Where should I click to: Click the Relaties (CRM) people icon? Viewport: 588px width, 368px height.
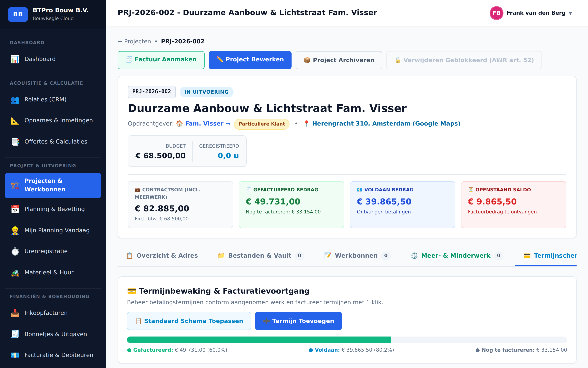15,100
